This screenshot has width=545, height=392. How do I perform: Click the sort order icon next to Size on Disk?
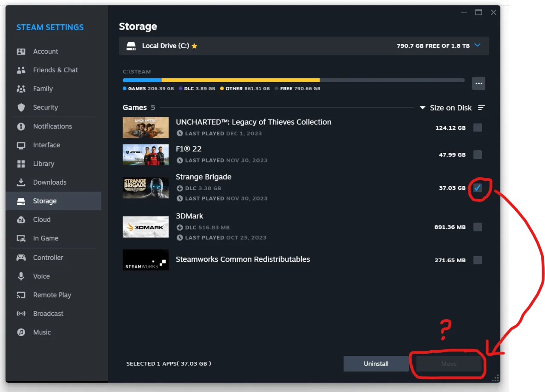click(x=481, y=108)
